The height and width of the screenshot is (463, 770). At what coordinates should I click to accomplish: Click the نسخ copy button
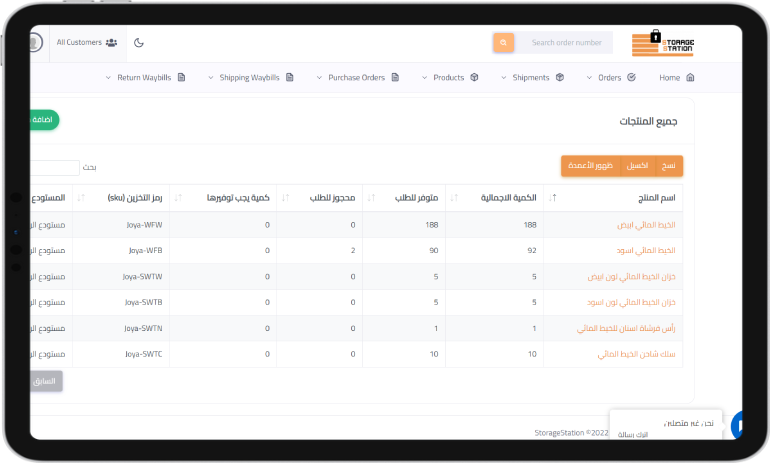[668, 165]
